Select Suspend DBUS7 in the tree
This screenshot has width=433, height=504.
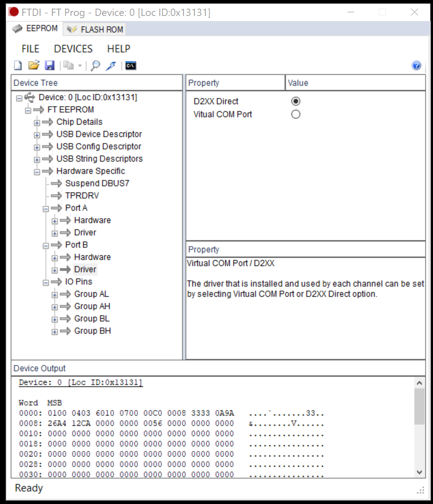97,183
